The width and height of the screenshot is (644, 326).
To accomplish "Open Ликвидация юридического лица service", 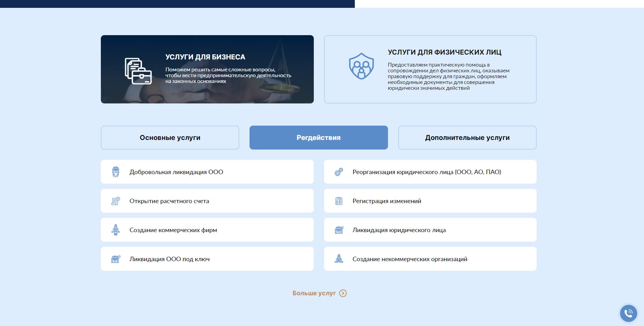I will click(430, 230).
